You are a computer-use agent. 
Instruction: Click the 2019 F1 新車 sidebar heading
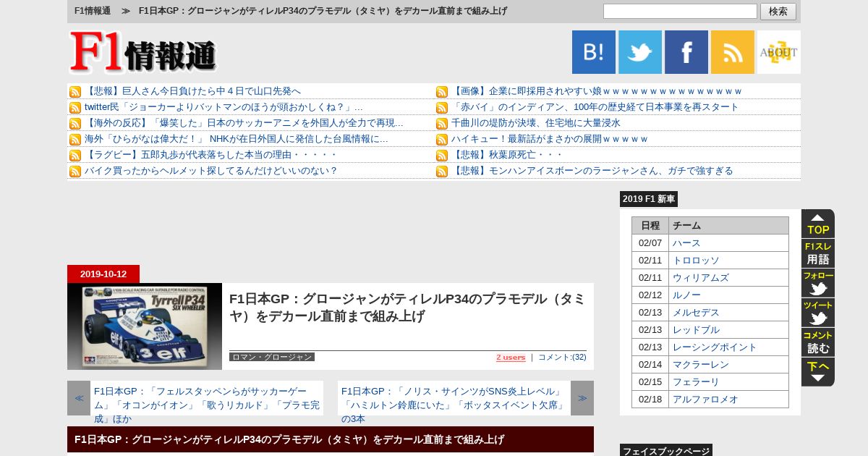click(x=649, y=199)
